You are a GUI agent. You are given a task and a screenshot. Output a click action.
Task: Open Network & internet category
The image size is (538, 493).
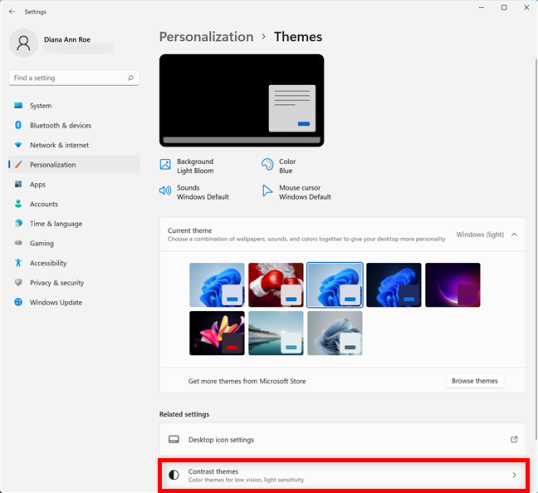pos(74,145)
